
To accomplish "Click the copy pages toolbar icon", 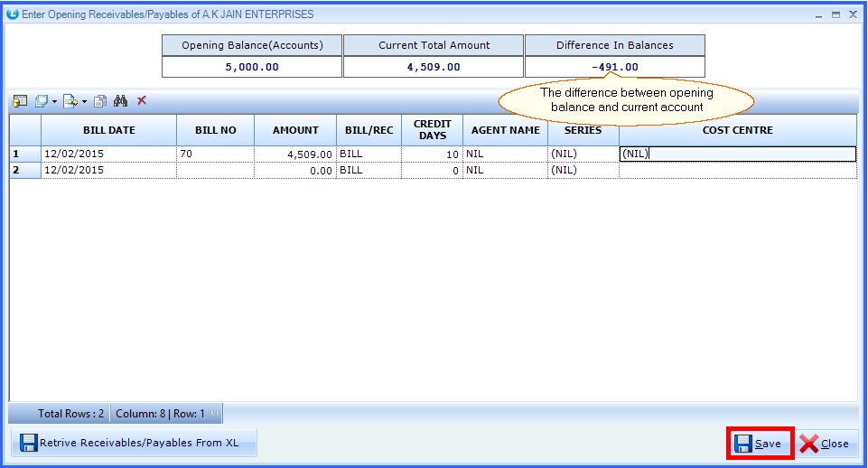I will 101,101.
